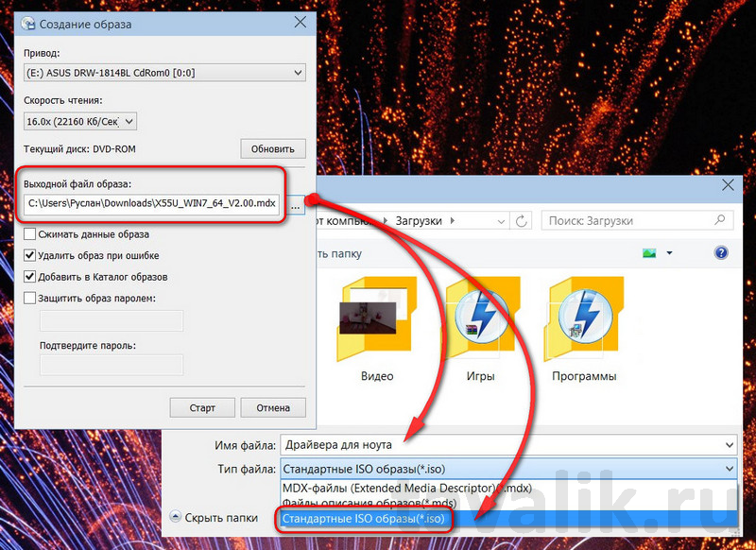Enable Сжимать данные образа checkbox

coord(30,234)
